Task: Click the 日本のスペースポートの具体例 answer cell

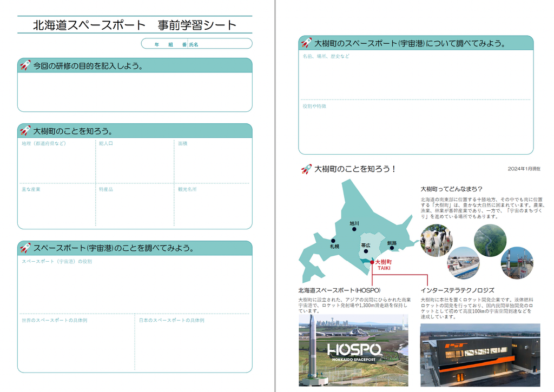Action: (x=193, y=343)
